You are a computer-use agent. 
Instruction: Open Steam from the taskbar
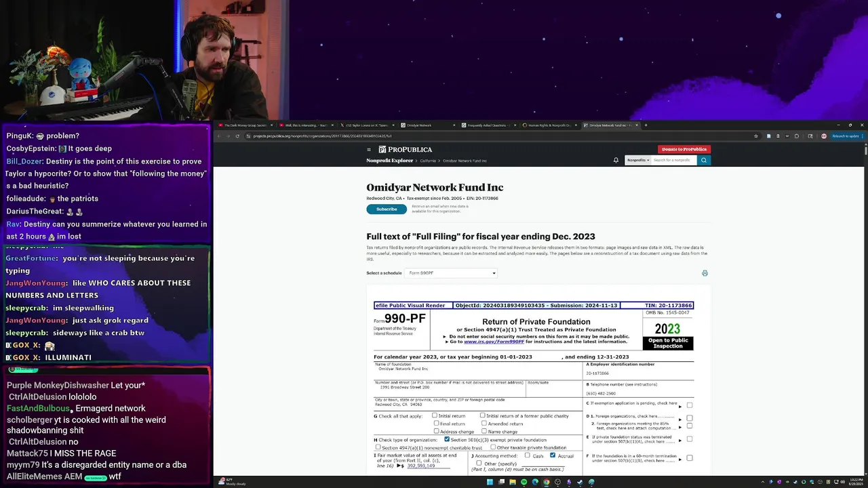580,482
